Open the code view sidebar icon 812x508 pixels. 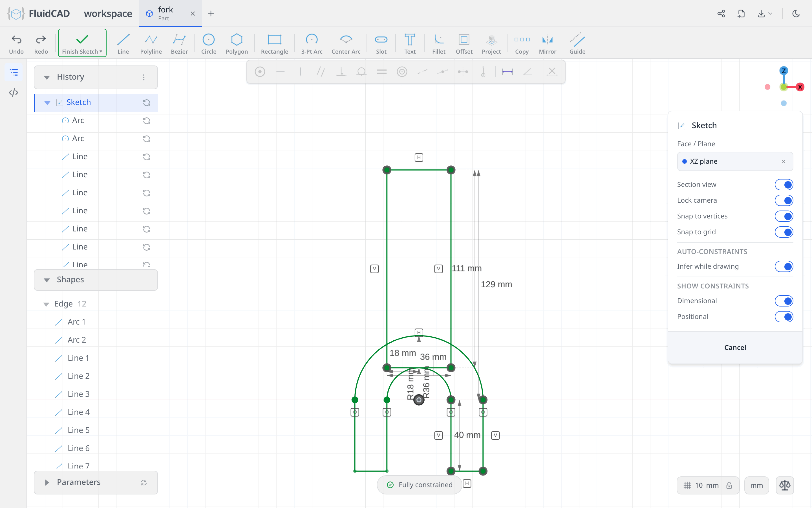point(14,92)
